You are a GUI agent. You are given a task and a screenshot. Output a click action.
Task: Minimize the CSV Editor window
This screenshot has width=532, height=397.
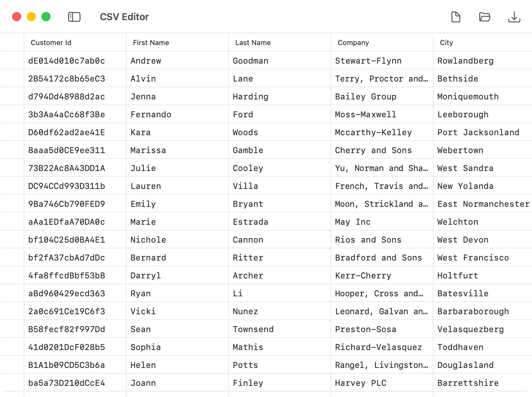coord(31,17)
